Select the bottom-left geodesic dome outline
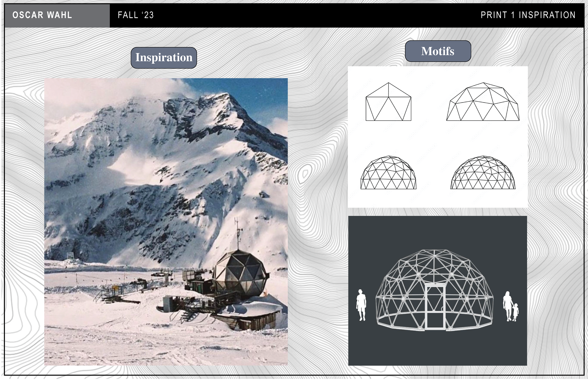This screenshot has height=380, width=588. (x=388, y=173)
